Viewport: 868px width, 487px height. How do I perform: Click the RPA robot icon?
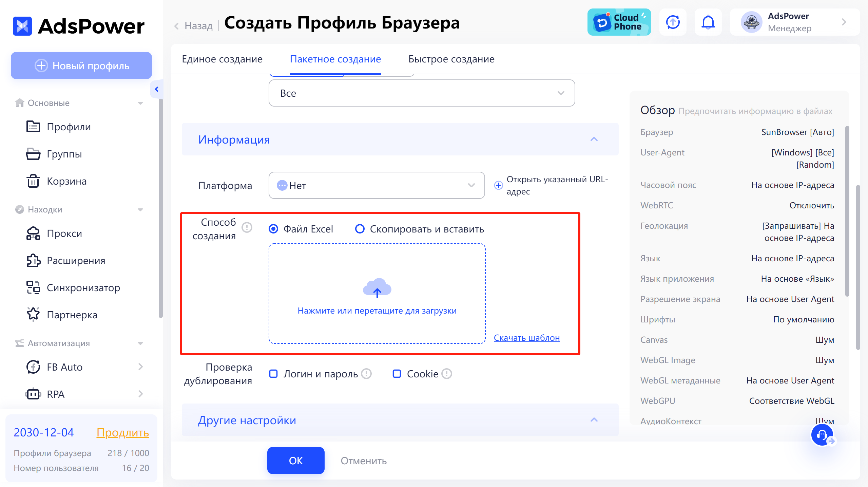[33, 394]
